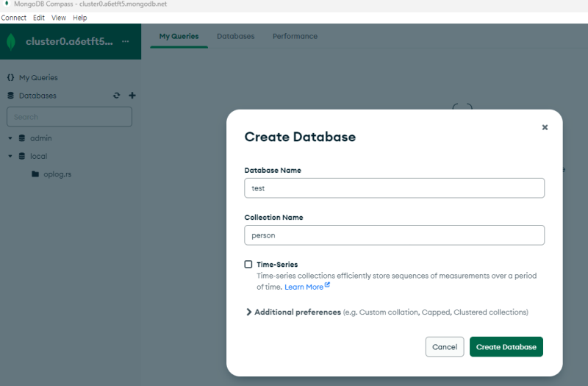Click the plus icon to create database
Viewport: 588px width, 386px height.
click(x=132, y=96)
